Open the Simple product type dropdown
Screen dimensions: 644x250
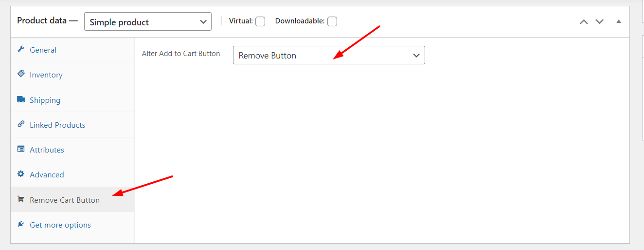pyautogui.click(x=148, y=21)
